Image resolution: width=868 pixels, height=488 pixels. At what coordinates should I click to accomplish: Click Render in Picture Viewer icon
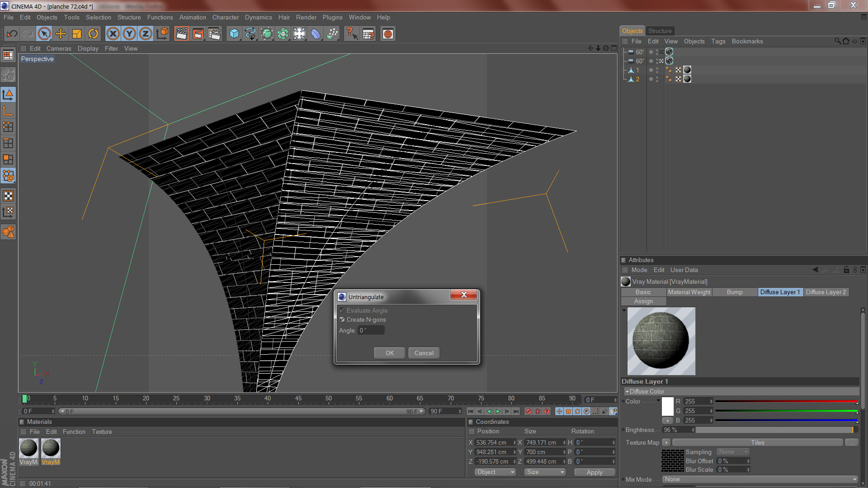pyautogui.click(x=198, y=34)
